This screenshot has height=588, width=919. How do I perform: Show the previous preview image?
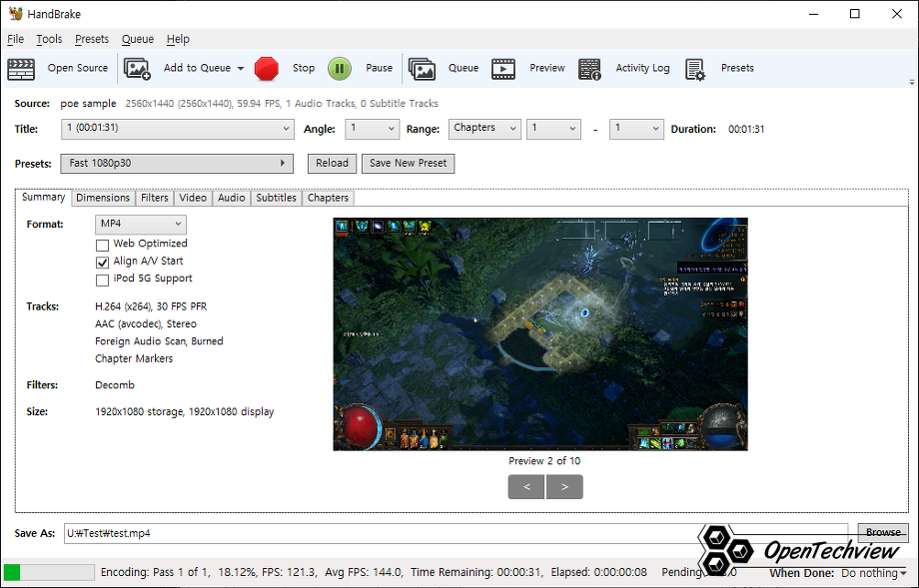(526, 487)
